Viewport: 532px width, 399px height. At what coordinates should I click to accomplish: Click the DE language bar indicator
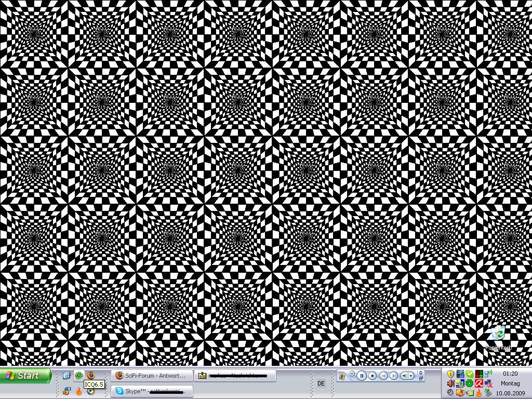(x=321, y=383)
